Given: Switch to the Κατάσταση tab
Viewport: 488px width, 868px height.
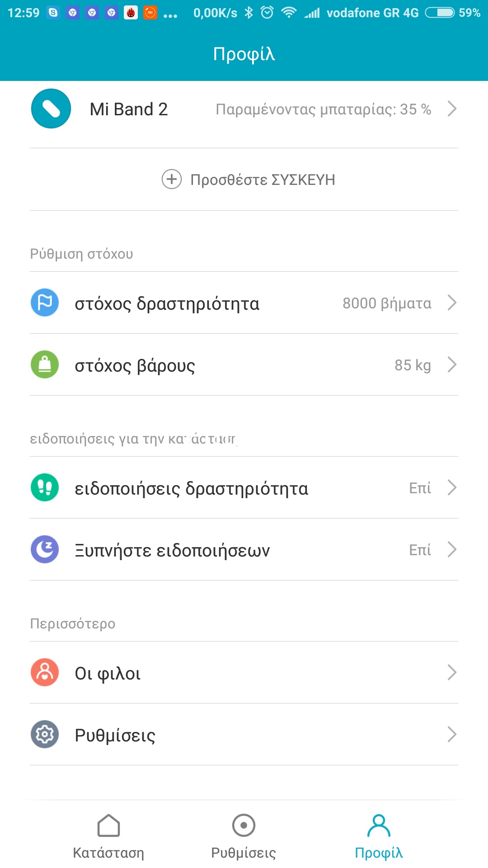Looking at the screenshot, I should tap(108, 836).
